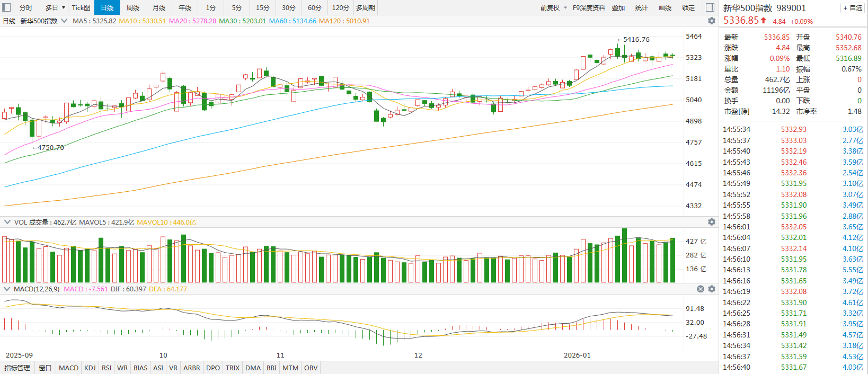868x374 pixels.
Task: Toggle the 锁定 lock option
Action: click(x=688, y=7)
